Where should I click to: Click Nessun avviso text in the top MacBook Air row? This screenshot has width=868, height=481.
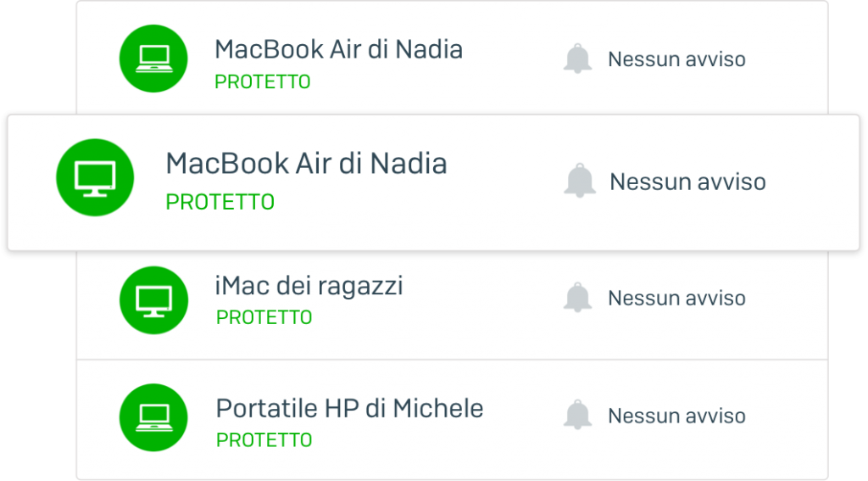click(676, 59)
